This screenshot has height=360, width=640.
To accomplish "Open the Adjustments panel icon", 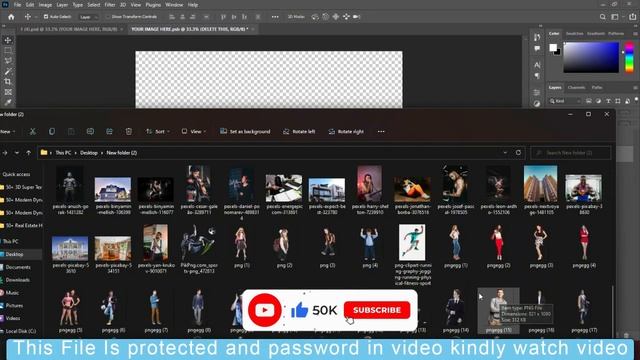I will (537, 104).
